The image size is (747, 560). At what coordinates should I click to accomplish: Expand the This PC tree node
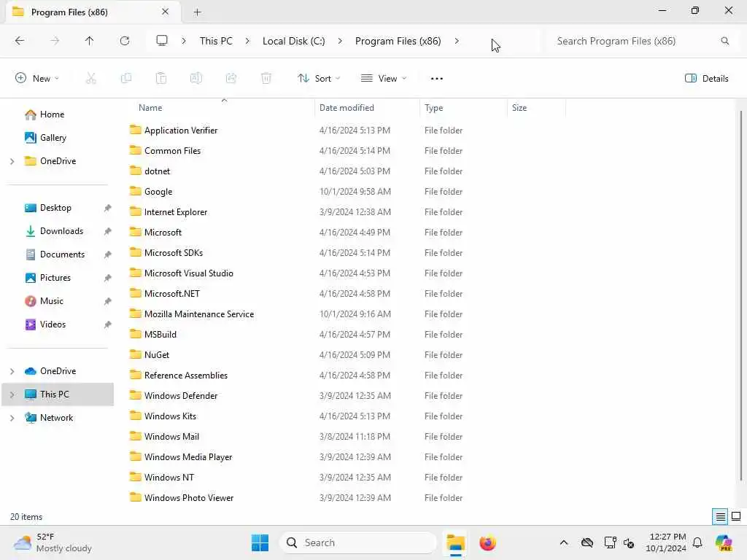(x=12, y=394)
